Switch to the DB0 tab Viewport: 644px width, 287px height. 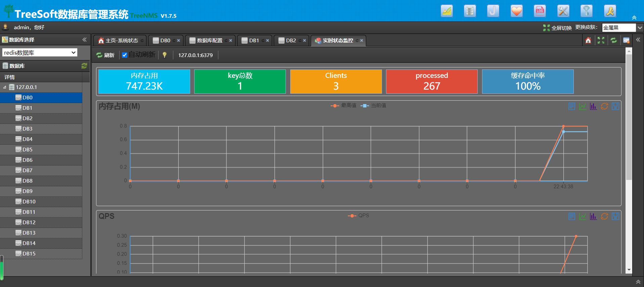pos(165,40)
